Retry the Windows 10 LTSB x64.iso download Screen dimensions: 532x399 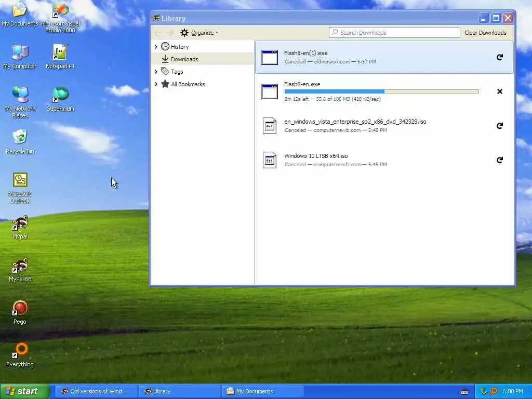click(499, 160)
